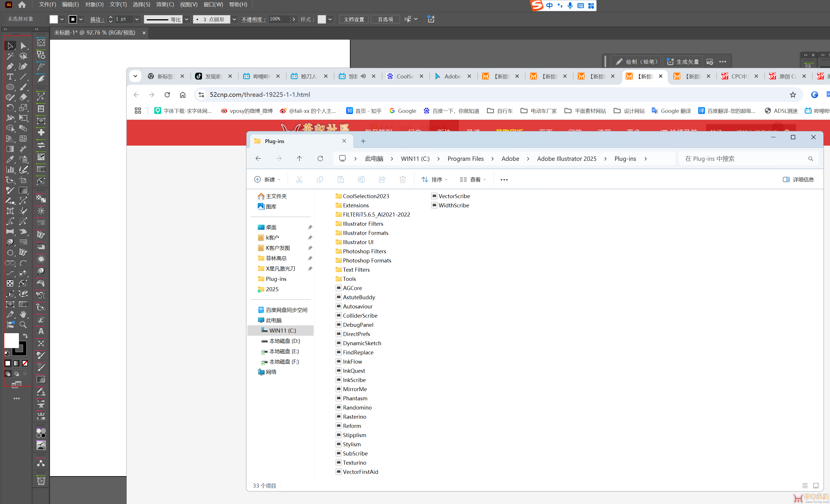Screen dimensions: 830x504
Task: Expand variable width profile dropdown 等比
Action: point(186,19)
